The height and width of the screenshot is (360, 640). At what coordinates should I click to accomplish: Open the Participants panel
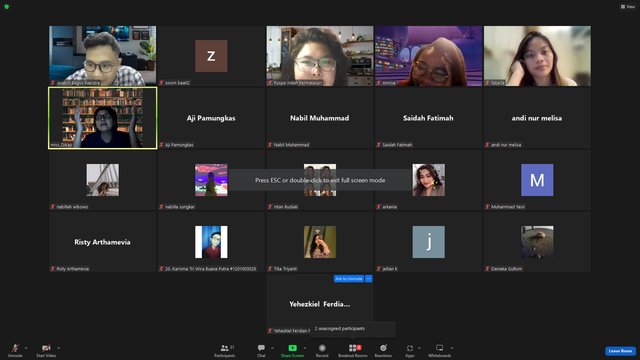pos(225,350)
